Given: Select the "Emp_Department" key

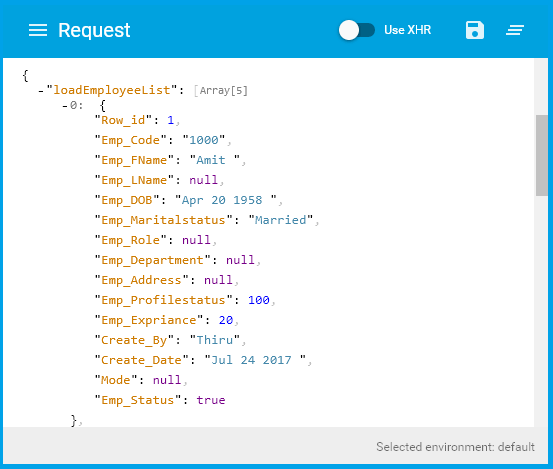Looking at the screenshot, I should (x=152, y=260).
